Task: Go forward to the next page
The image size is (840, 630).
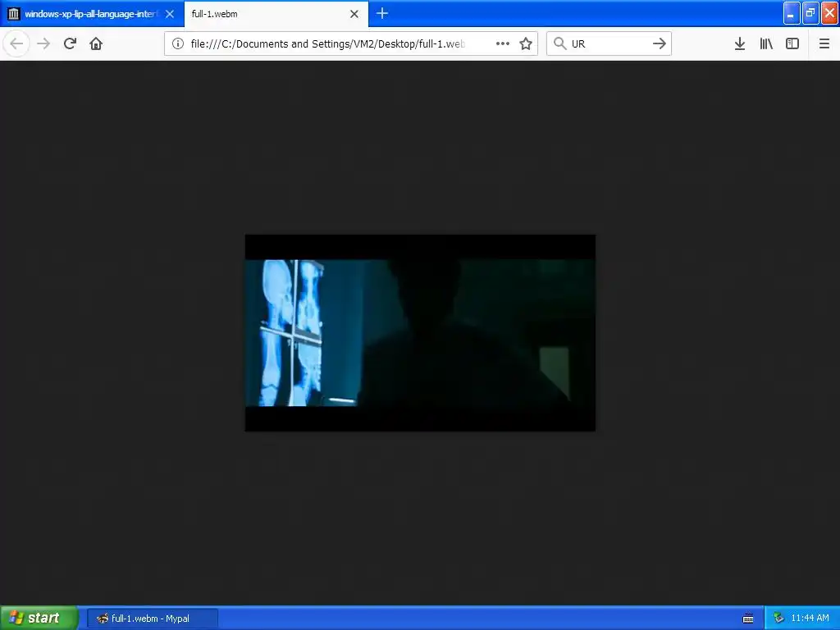Action: (x=43, y=43)
